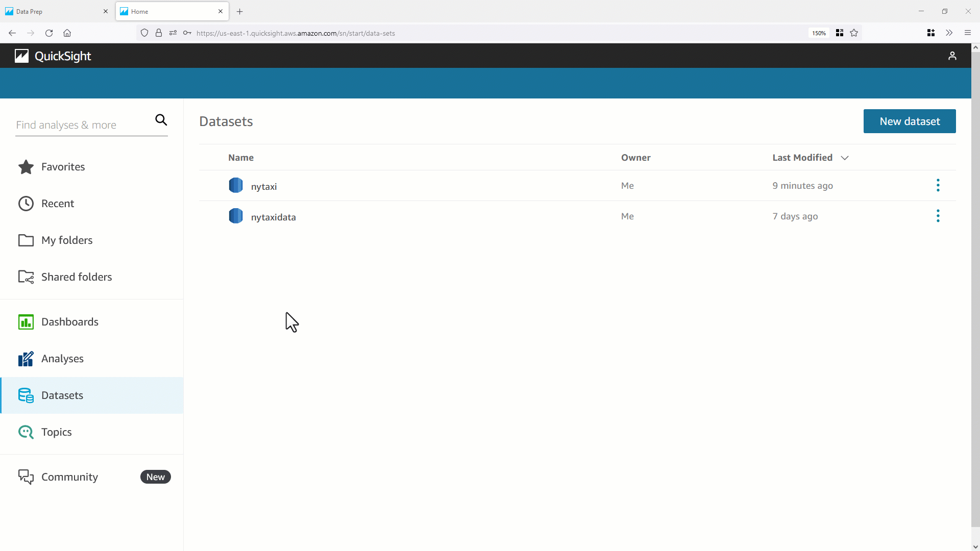Click the search magnifier icon

[x=161, y=119]
